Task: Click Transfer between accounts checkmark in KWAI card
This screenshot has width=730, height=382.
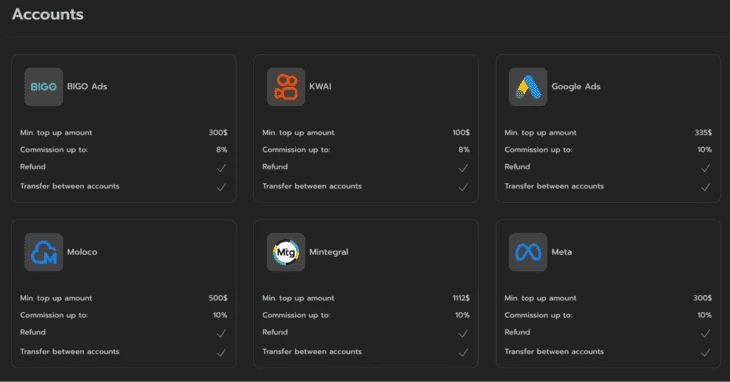Action: (463, 187)
